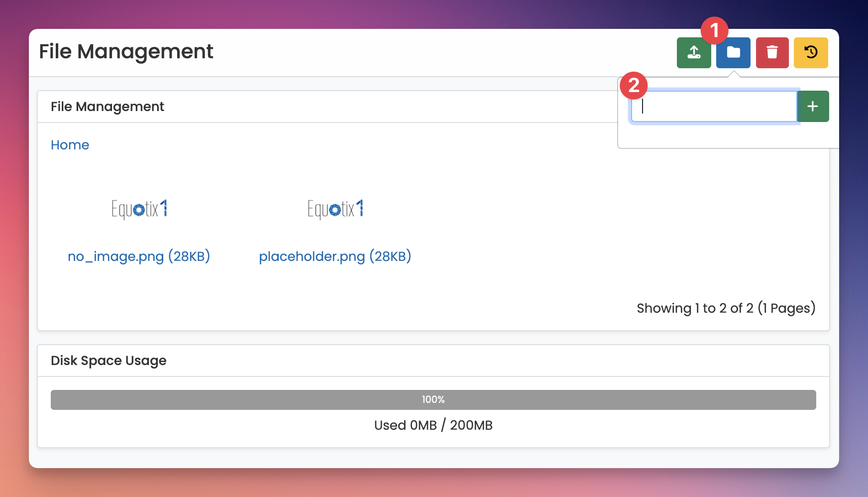Click the Disk Space Usage panel header

point(108,361)
